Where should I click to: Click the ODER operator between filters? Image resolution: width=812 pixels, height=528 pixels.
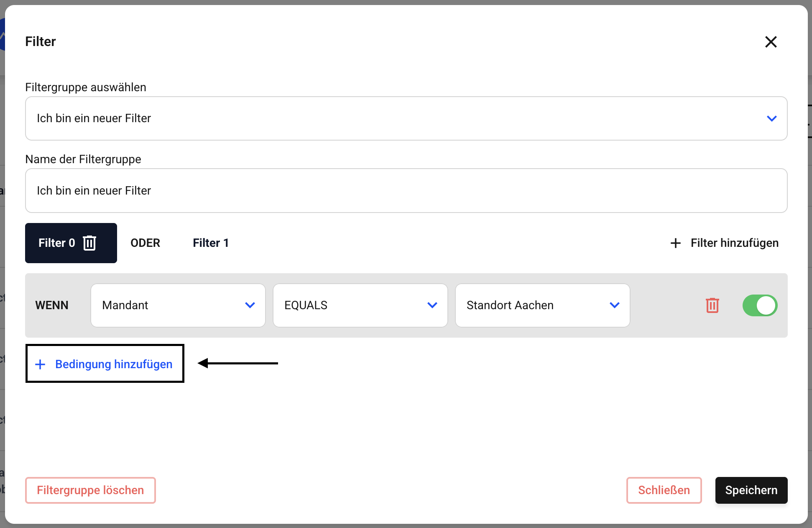click(145, 243)
